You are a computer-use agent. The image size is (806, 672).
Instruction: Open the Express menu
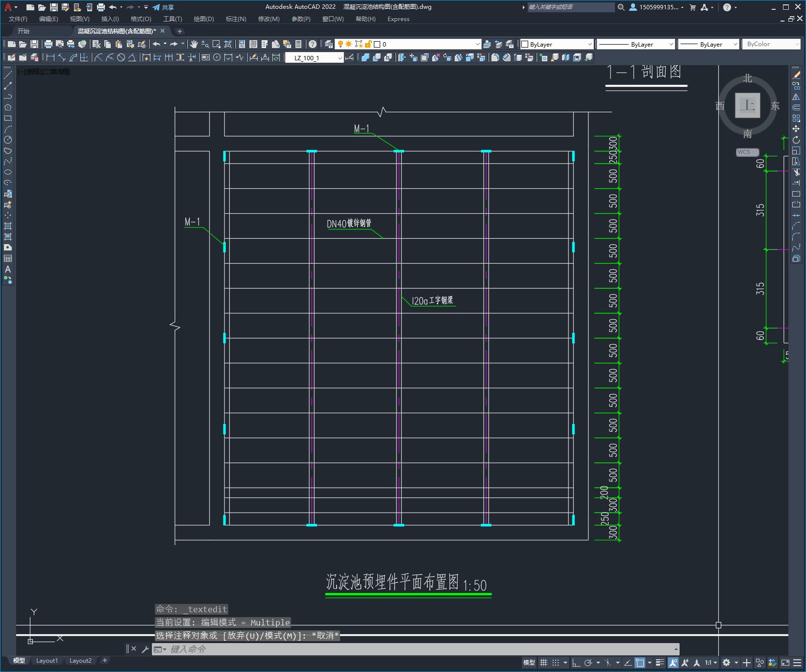(398, 19)
